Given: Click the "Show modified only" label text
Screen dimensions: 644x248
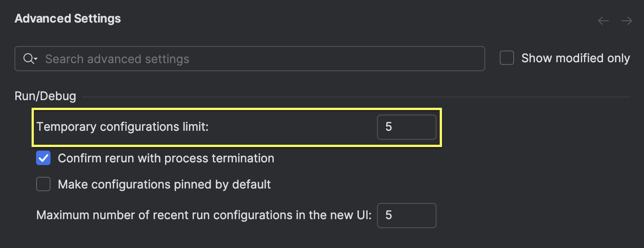Looking at the screenshot, I should [575, 58].
